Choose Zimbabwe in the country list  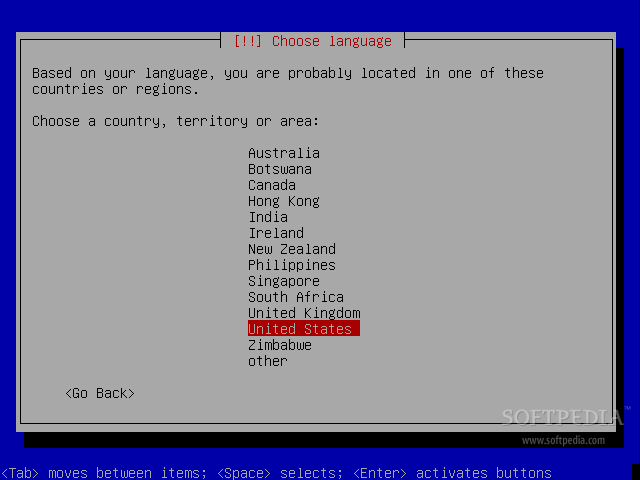pyautogui.click(x=280, y=345)
